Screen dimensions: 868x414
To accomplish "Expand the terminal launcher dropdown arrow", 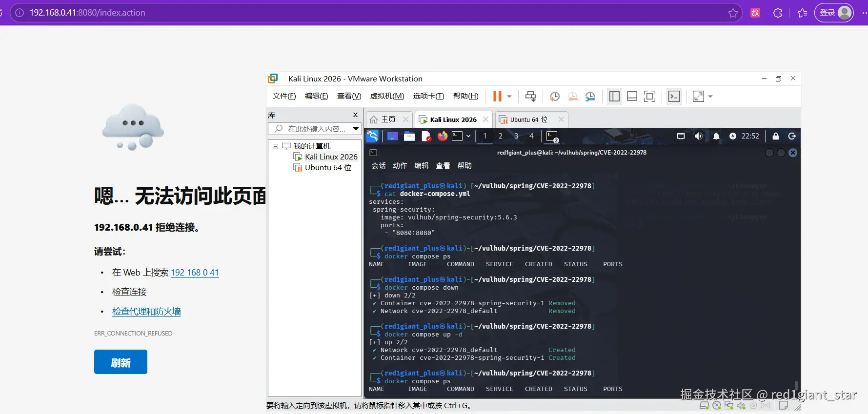I will pyautogui.click(x=468, y=136).
